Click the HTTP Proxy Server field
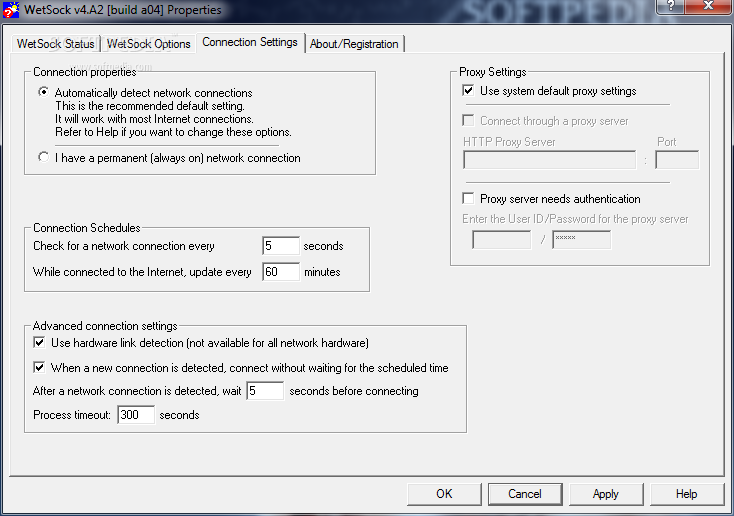Screen dimensions: 734x516 click(550, 160)
